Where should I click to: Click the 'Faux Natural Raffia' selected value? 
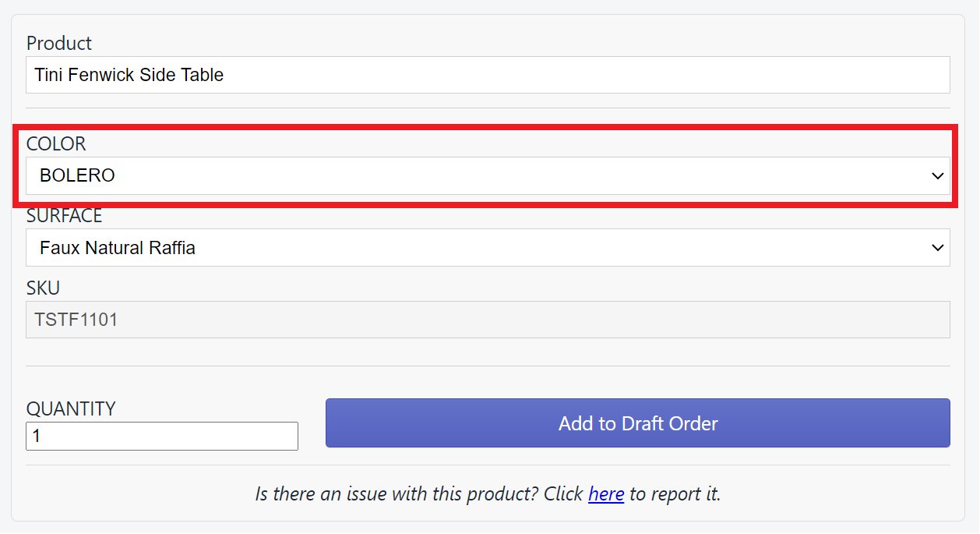(x=118, y=248)
